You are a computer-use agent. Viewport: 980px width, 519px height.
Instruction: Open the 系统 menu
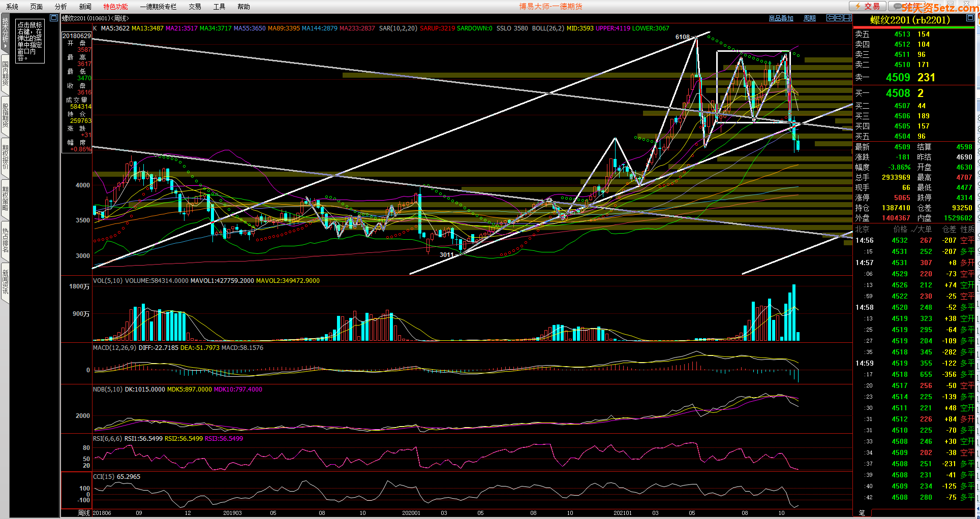pyautogui.click(x=12, y=7)
